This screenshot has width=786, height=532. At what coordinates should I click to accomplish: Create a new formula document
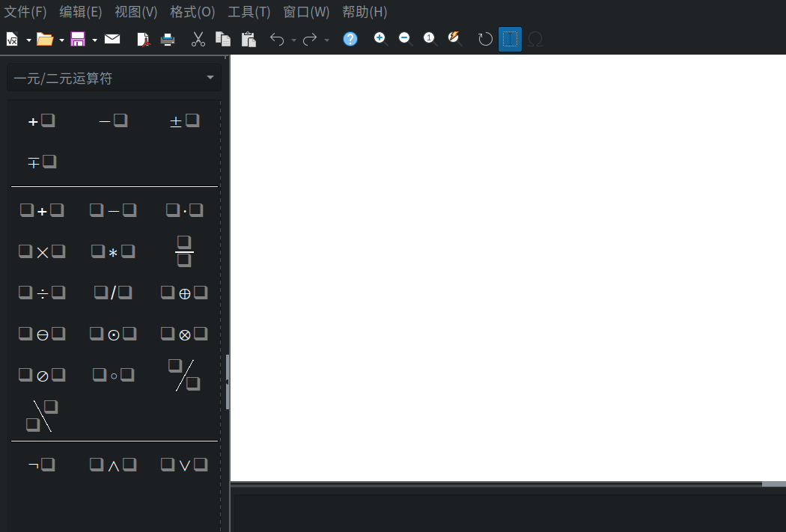tap(13, 39)
